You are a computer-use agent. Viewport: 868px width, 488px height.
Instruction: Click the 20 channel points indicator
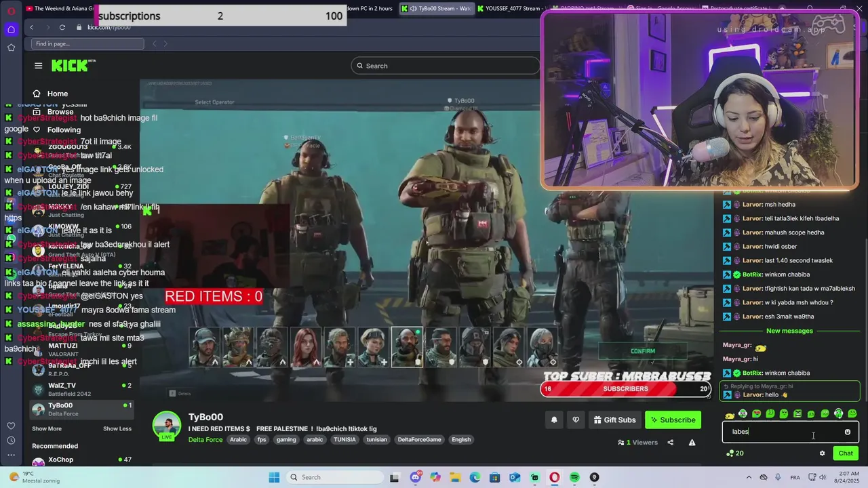coord(735,453)
